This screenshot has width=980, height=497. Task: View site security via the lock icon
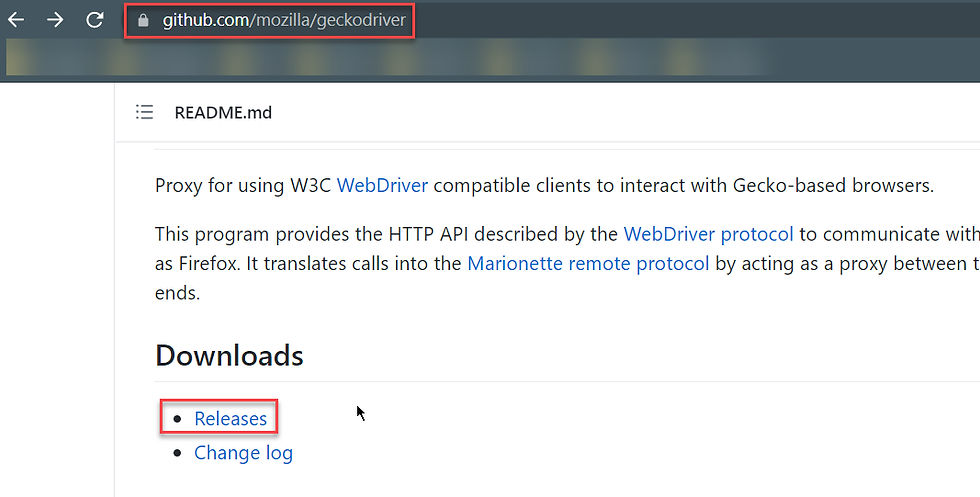tap(143, 21)
